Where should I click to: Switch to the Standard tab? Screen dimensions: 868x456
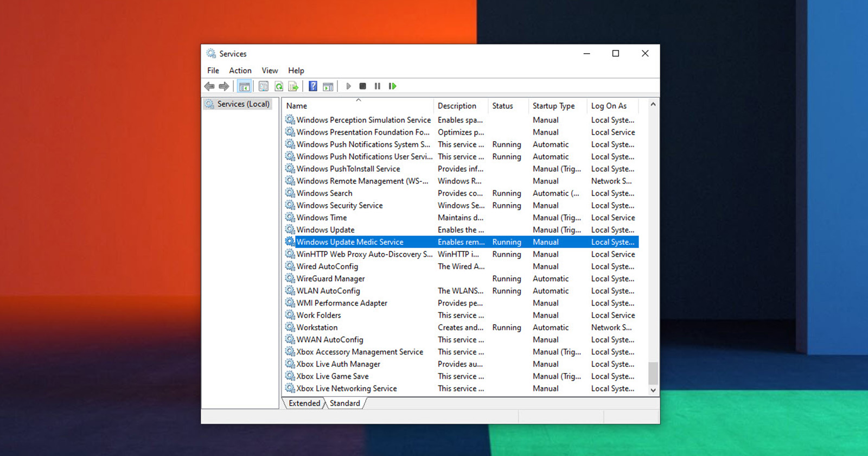[345, 403]
